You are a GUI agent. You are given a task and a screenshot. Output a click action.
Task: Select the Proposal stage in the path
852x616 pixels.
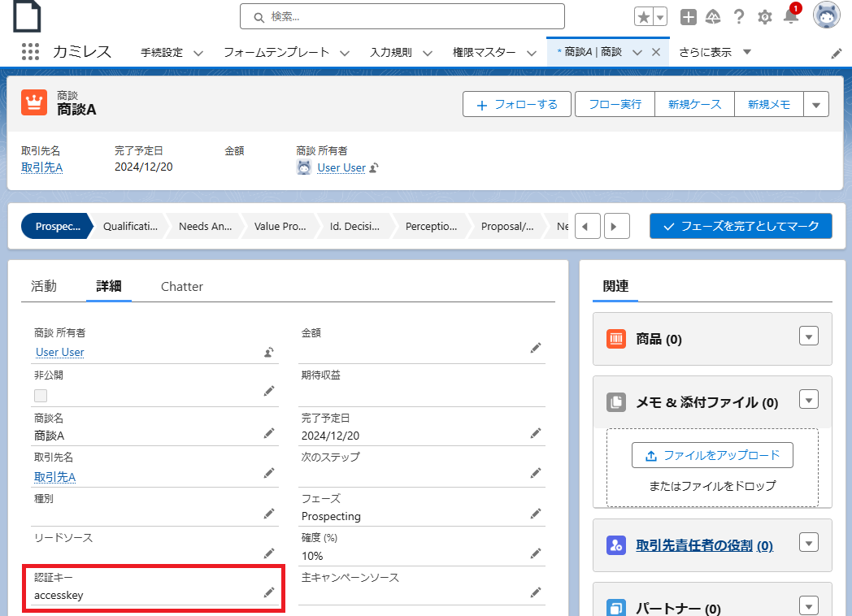click(x=507, y=227)
